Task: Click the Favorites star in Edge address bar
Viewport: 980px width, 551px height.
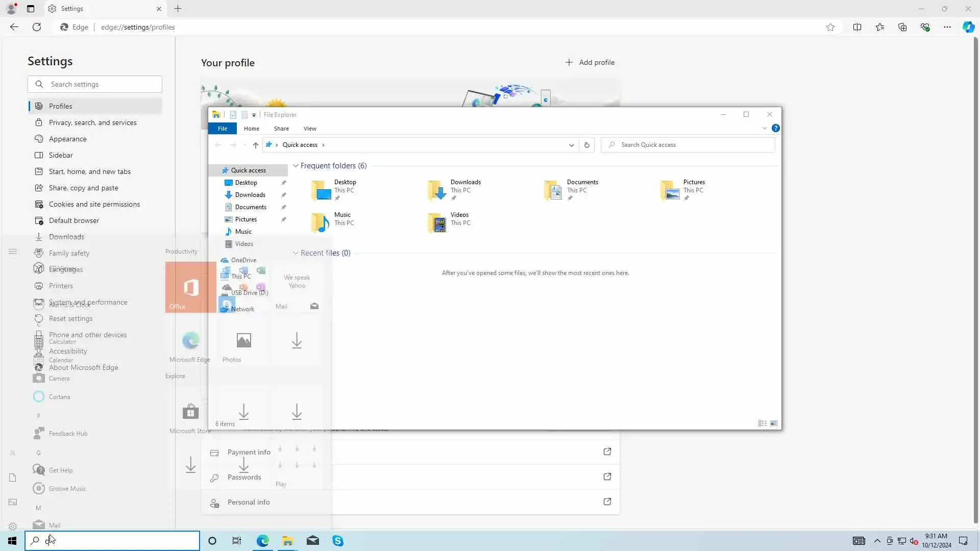Action: click(830, 28)
